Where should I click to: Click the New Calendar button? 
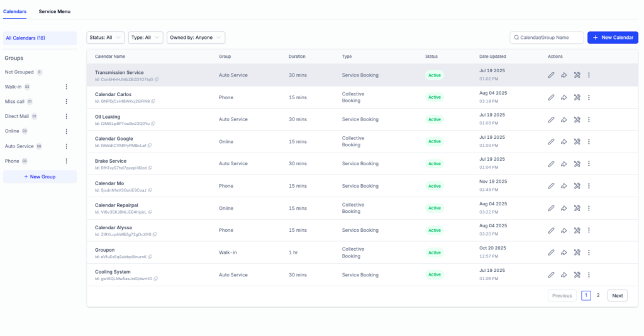(x=613, y=38)
